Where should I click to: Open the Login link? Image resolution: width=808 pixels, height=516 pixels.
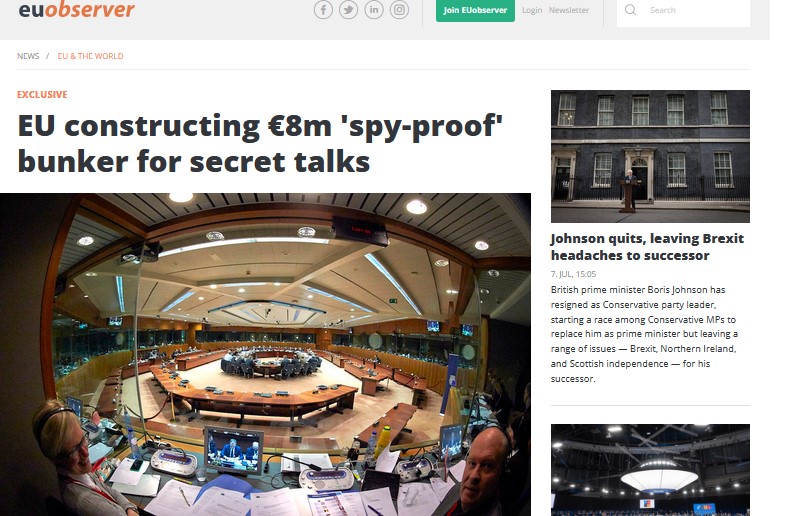point(532,10)
